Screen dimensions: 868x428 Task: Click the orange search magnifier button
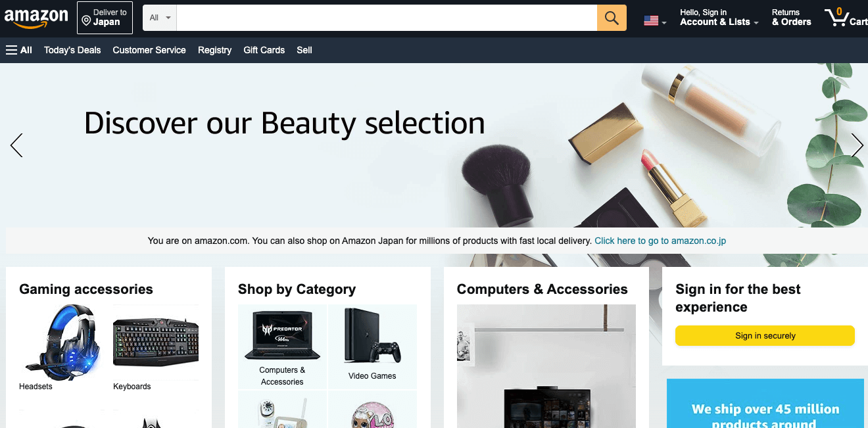tap(612, 18)
